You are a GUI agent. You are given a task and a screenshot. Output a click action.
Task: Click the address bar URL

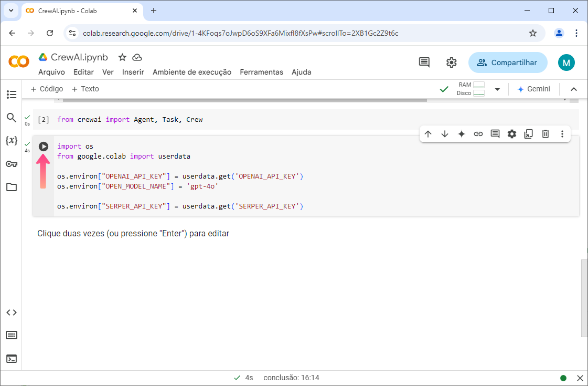tap(240, 34)
